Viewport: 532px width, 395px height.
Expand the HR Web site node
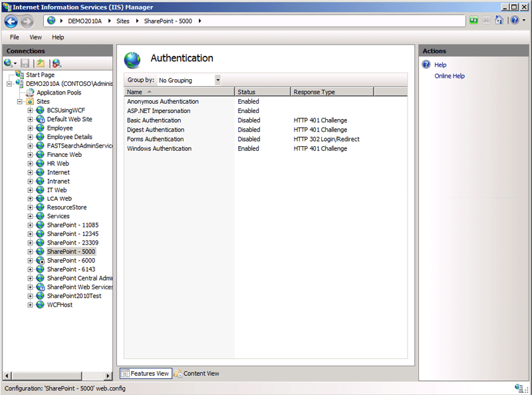point(30,163)
